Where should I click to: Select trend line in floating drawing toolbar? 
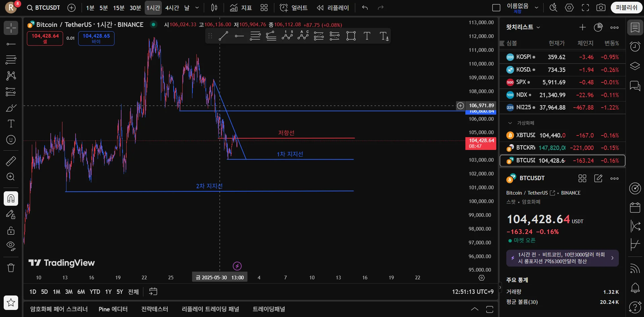(223, 36)
